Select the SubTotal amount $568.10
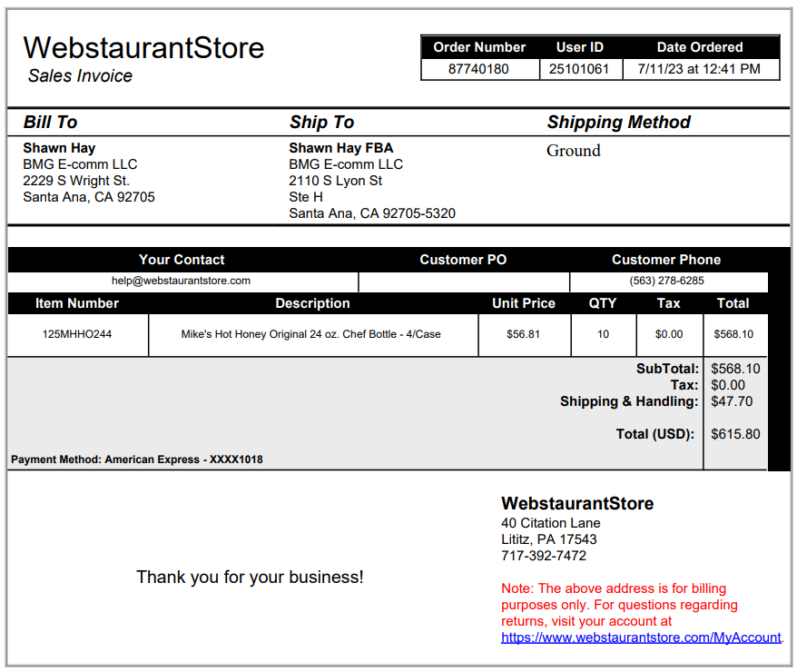Screen dimensions: 797x672 tap(735, 369)
